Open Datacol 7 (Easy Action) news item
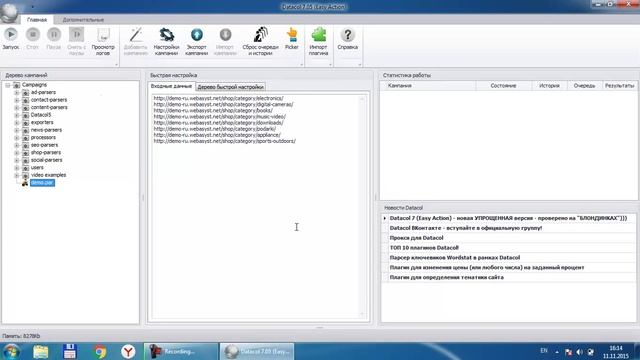The height and width of the screenshot is (360, 640). click(508, 218)
